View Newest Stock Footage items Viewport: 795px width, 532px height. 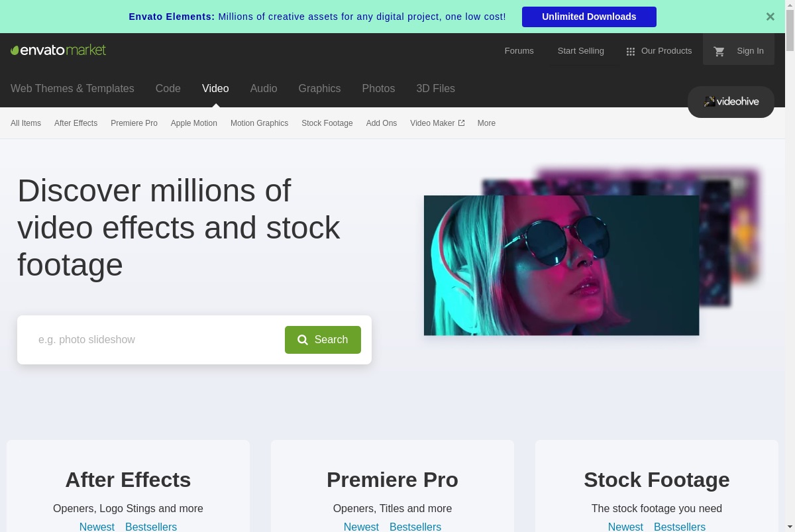(625, 526)
